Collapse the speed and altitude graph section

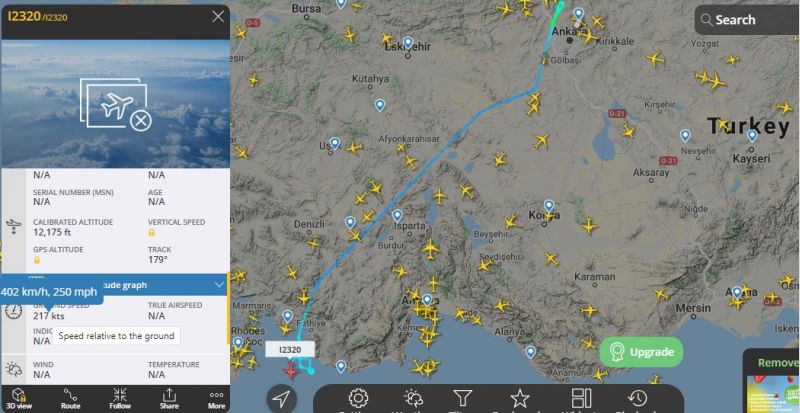pos(219,285)
